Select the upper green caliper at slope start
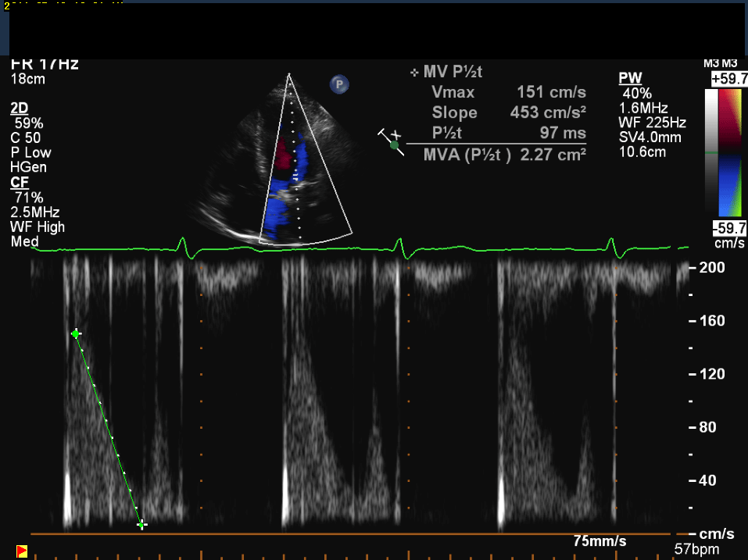The height and width of the screenshot is (560, 748). (x=76, y=334)
